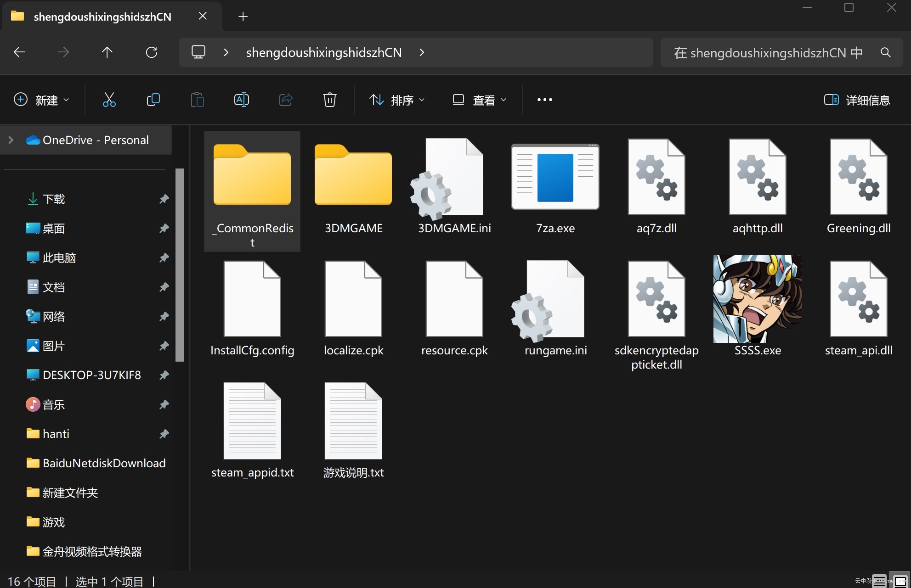Open the 查看 (View) dropdown
This screenshot has height=588, width=911.
click(480, 100)
